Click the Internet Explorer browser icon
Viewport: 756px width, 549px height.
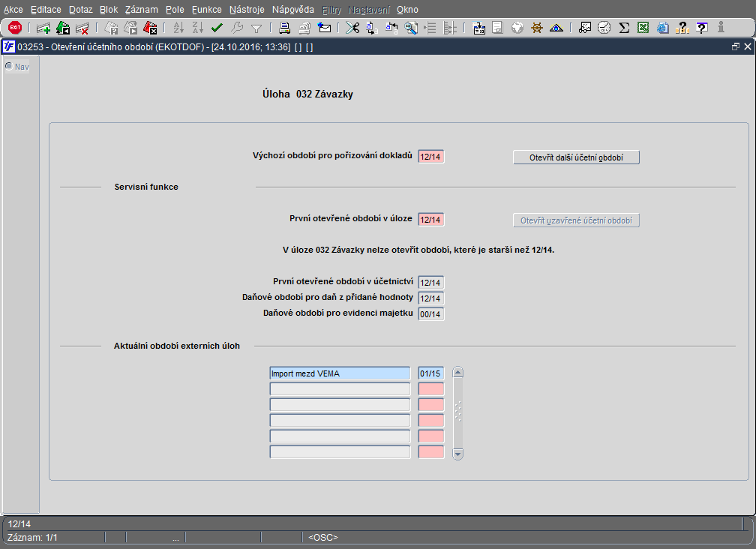pyautogui.click(x=663, y=28)
